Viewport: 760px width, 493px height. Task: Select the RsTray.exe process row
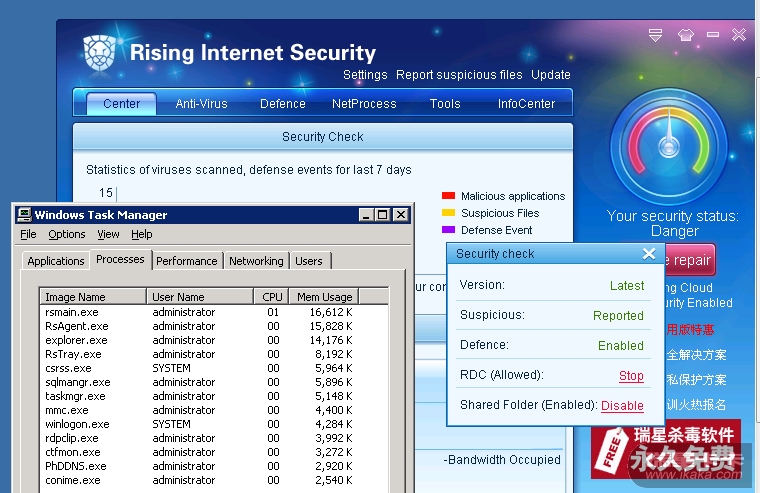[213, 354]
